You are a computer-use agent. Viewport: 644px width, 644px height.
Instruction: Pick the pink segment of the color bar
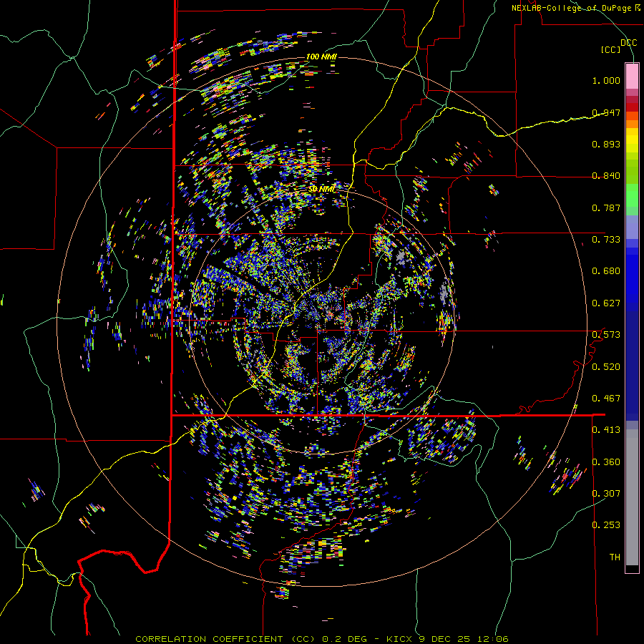(632, 76)
